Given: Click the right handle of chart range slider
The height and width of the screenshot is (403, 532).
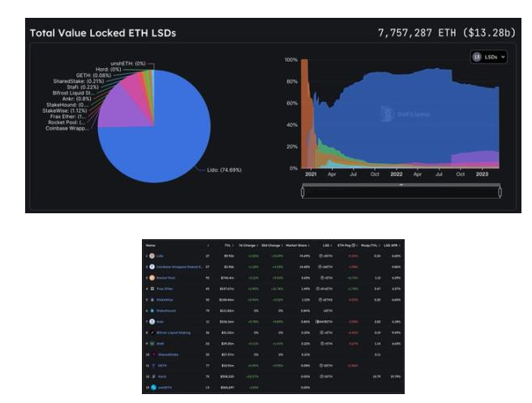Looking at the screenshot, I should point(500,192).
